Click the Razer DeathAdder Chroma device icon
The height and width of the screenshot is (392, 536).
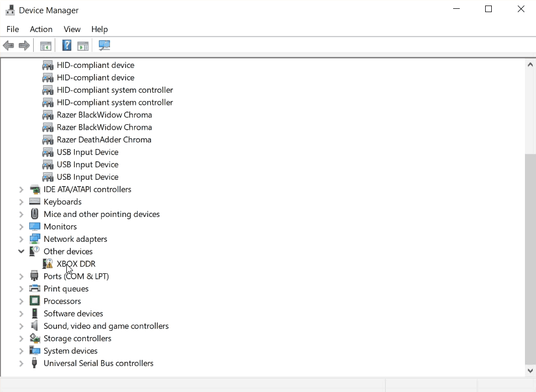pyautogui.click(x=48, y=140)
